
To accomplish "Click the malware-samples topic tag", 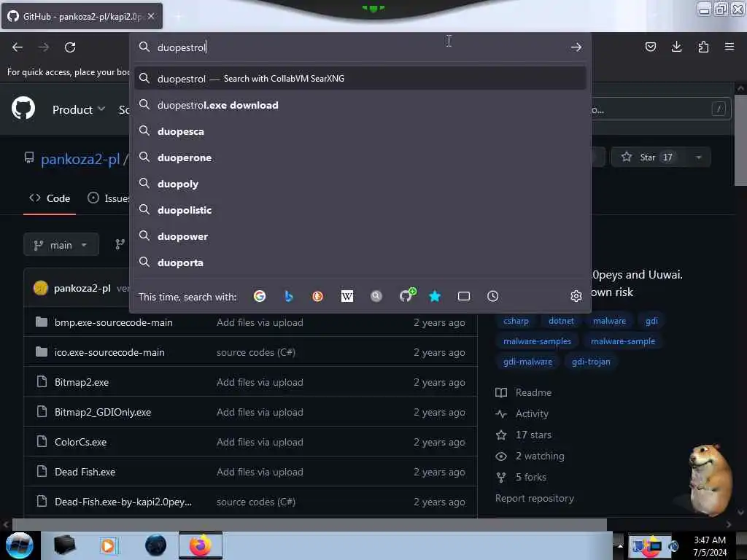I will point(537,341).
